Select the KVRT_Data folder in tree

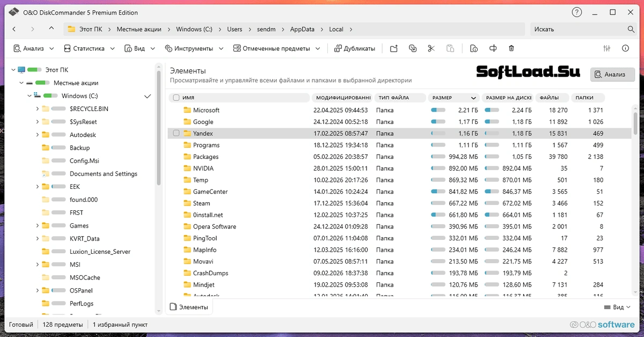[x=84, y=239]
